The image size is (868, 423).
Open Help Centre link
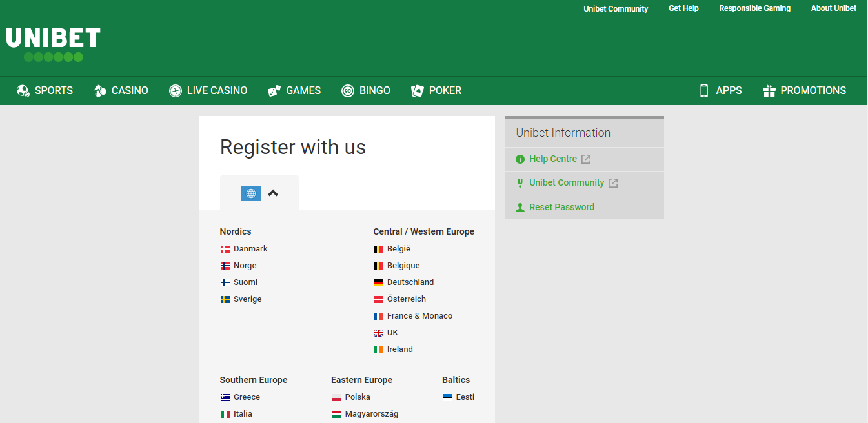pyautogui.click(x=552, y=159)
